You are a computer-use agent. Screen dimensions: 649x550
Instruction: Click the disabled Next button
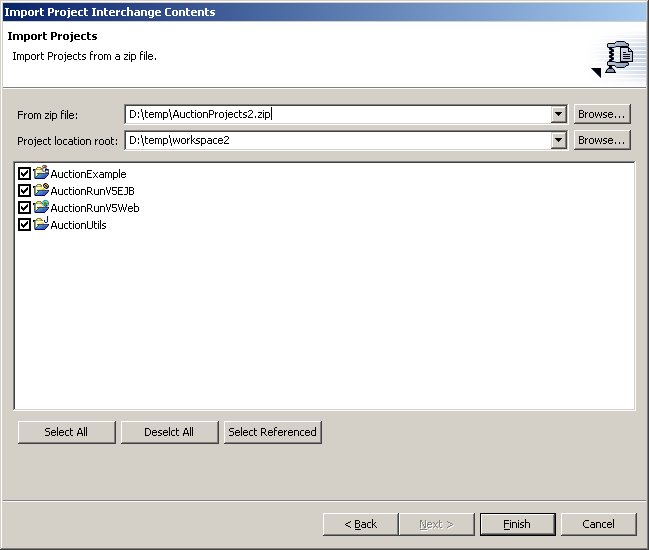coord(436,524)
